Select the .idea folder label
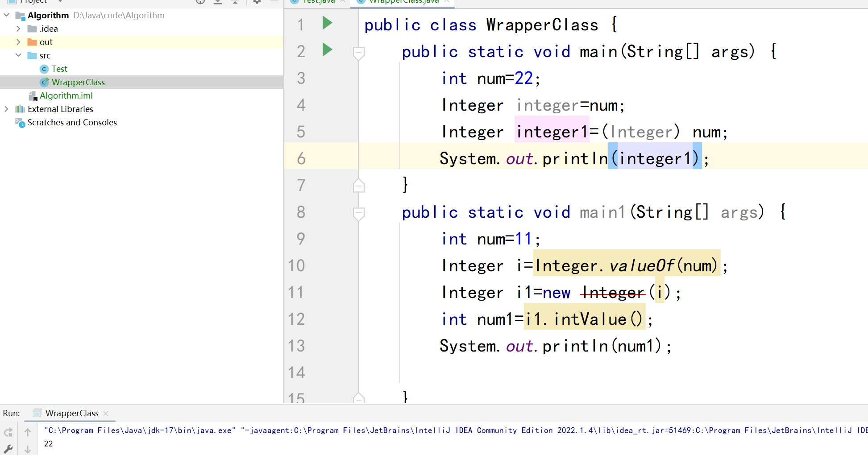Image resolution: width=868 pixels, height=455 pixels. click(x=49, y=29)
